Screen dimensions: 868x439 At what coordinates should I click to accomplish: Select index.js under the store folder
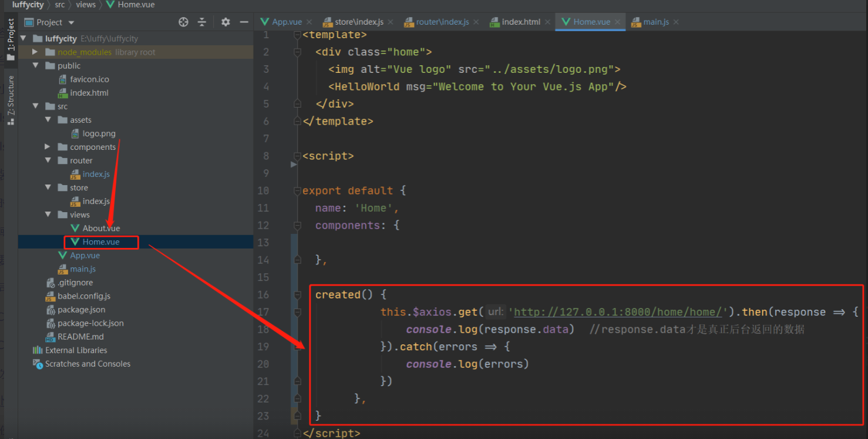96,201
